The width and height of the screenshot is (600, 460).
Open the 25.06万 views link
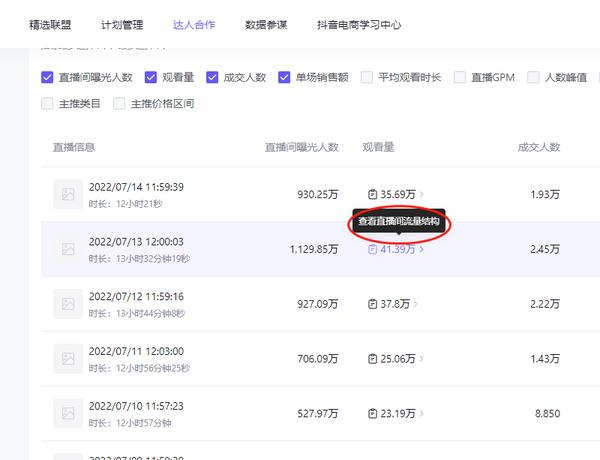(398, 359)
